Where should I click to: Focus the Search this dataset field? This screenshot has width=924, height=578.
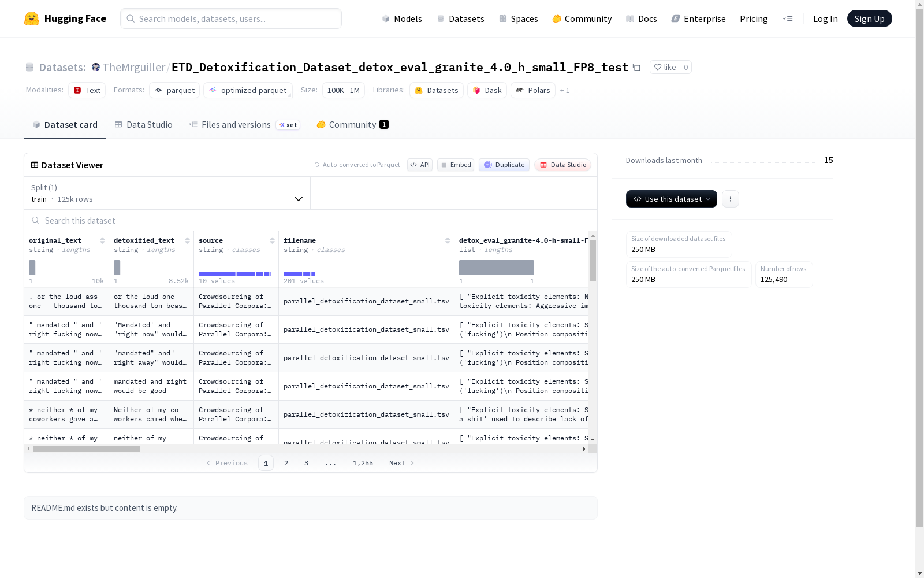[x=311, y=220]
